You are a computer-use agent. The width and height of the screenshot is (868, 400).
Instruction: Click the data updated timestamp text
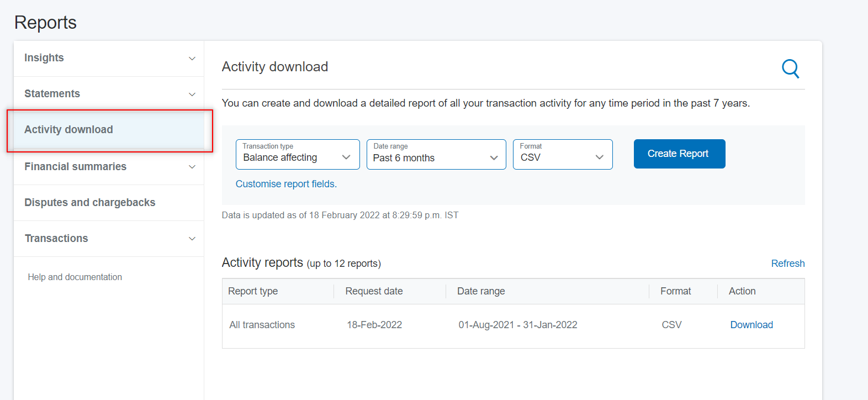(x=340, y=215)
